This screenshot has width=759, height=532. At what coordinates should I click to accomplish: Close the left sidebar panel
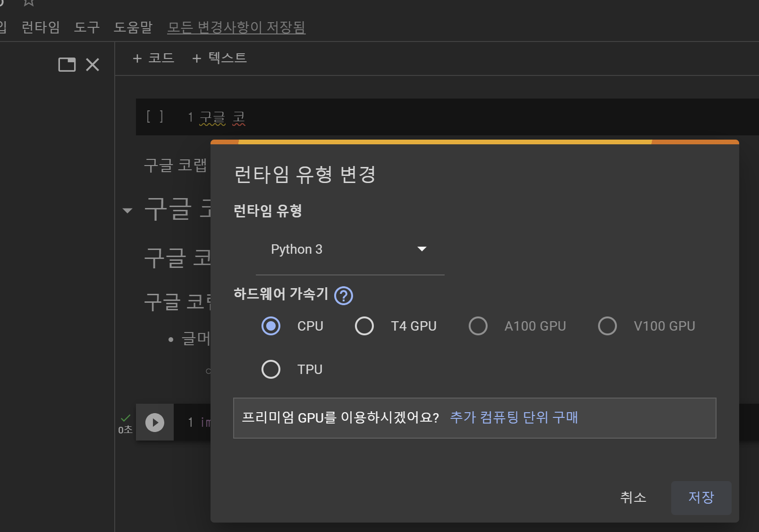(x=93, y=65)
